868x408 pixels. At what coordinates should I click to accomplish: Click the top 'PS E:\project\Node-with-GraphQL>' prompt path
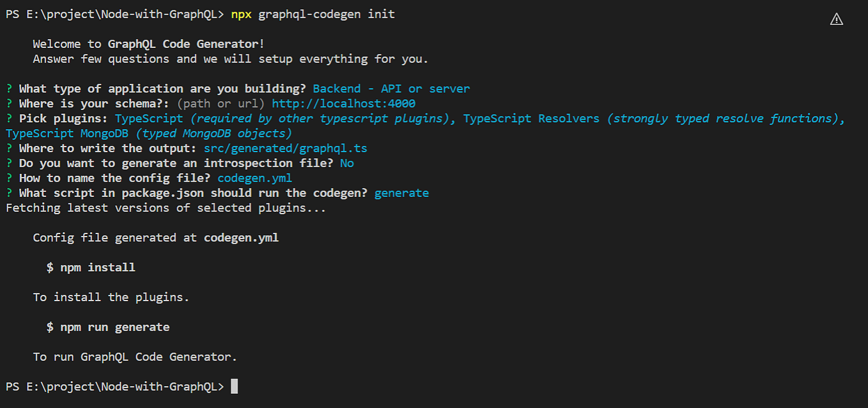coord(115,14)
